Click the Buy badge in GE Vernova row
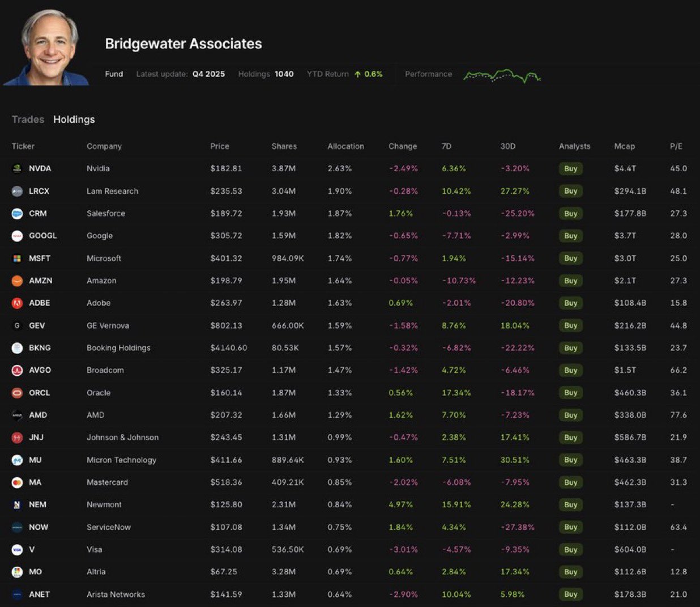700x607 pixels. point(571,325)
